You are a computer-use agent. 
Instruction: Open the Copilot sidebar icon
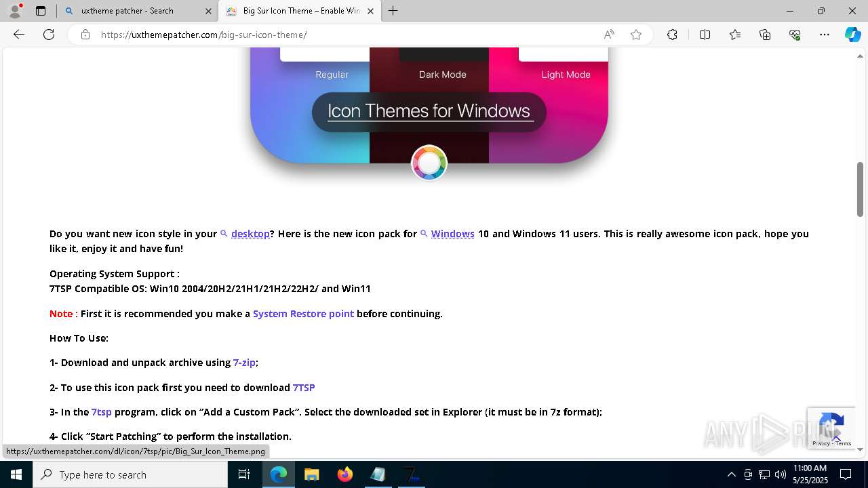coord(852,35)
